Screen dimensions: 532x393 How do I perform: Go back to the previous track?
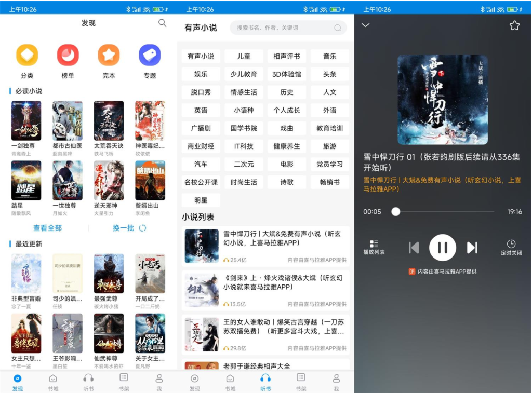tap(414, 248)
